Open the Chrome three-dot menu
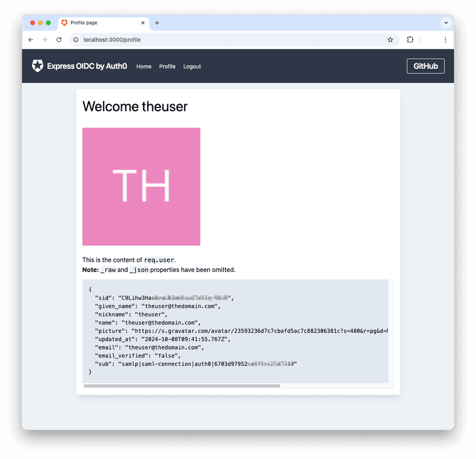 click(445, 40)
